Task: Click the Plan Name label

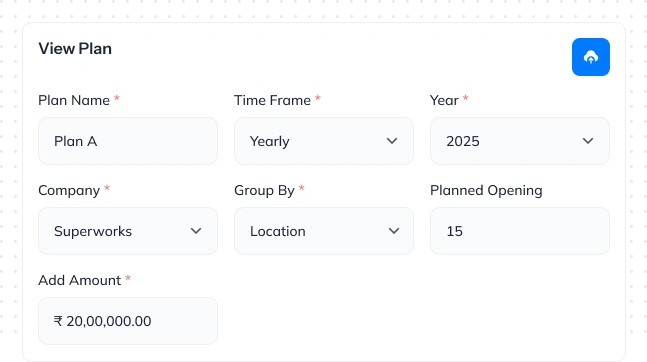Action: 74,100
